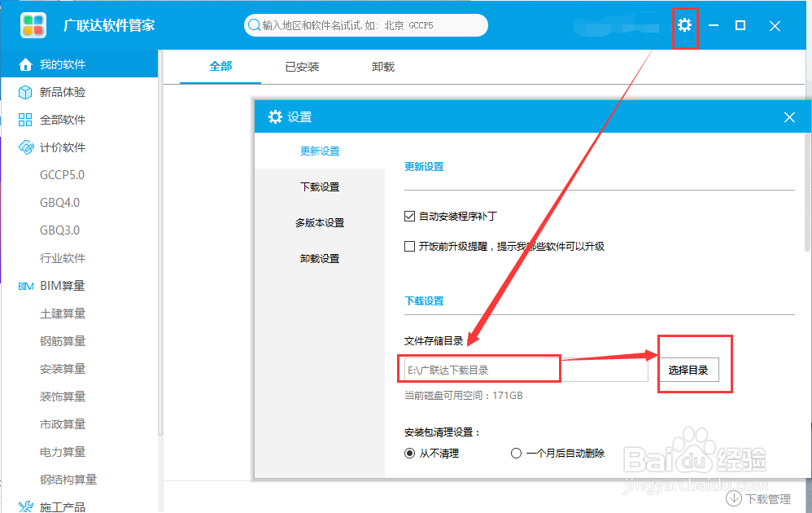Image resolution: width=812 pixels, height=513 pixels.
Task: Maximize the main application window
Action: point(740,25)
